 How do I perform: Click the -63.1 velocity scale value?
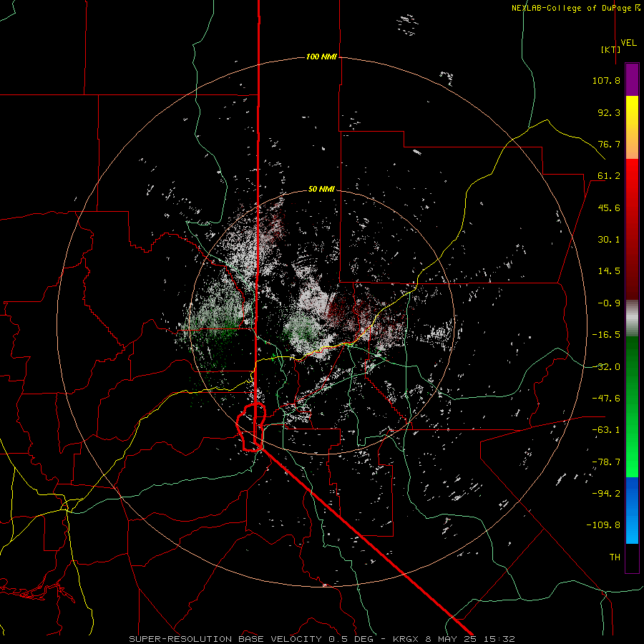(606, 430)
